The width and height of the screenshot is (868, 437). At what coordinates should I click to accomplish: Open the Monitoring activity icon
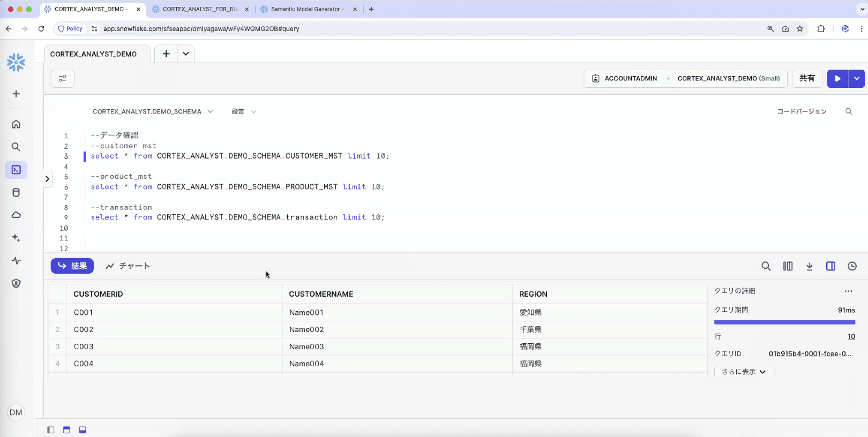tap(16, 261)
